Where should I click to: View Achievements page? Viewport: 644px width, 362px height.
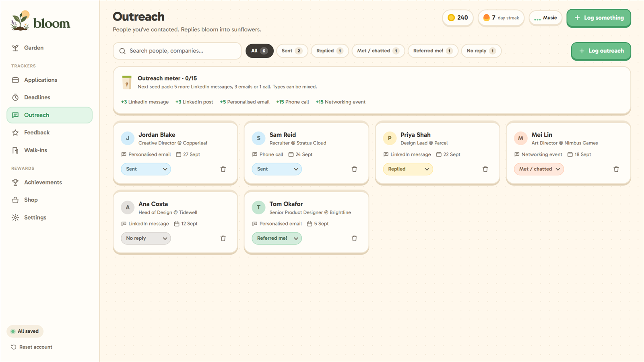(x=50, y=182)
